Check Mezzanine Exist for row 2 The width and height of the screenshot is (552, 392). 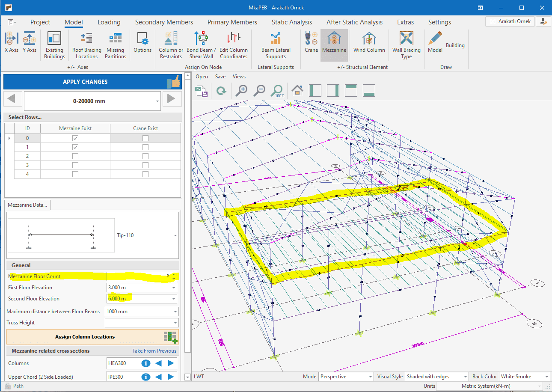coord(75,156)
